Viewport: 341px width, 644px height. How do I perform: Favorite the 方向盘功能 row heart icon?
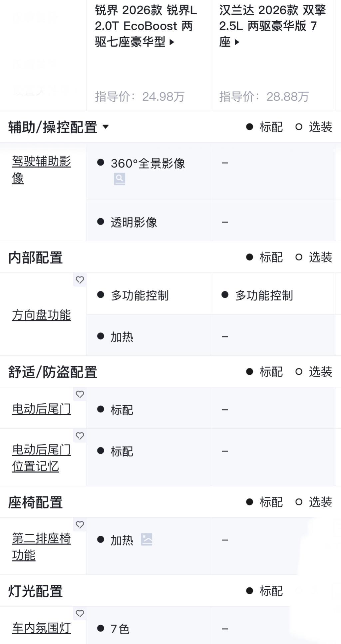[x=80, y=280]
